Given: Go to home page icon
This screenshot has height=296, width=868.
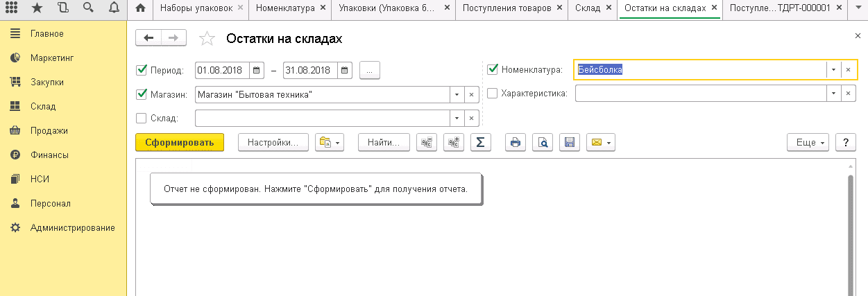Looking at the screenshot, I should tap(141, 8).
